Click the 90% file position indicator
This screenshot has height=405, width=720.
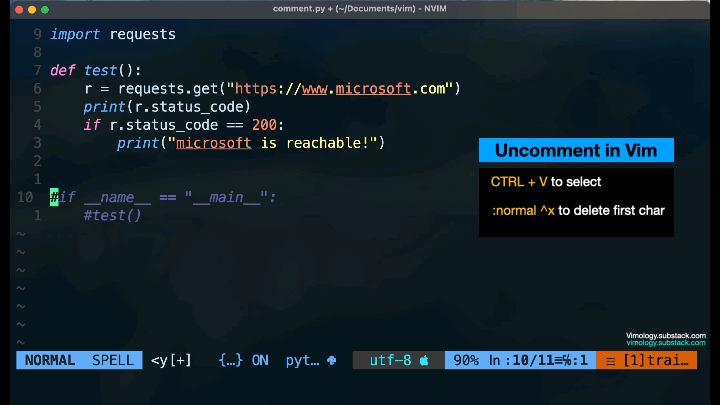point(466,360)
